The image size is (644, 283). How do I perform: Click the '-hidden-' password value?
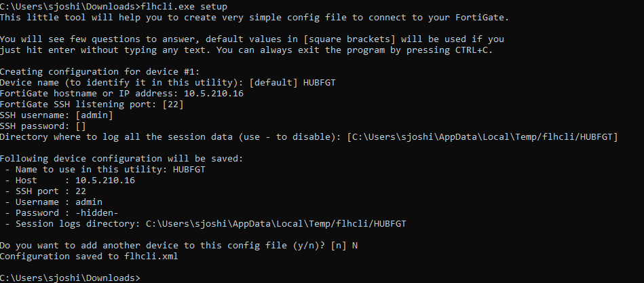point(96,212)
